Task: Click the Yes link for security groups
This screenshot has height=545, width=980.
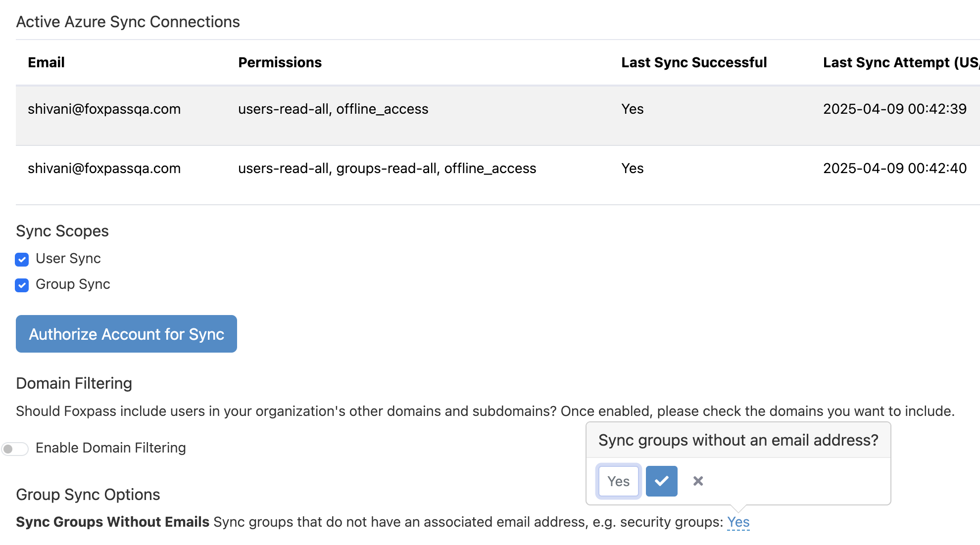Action: [x=738, y=522]
